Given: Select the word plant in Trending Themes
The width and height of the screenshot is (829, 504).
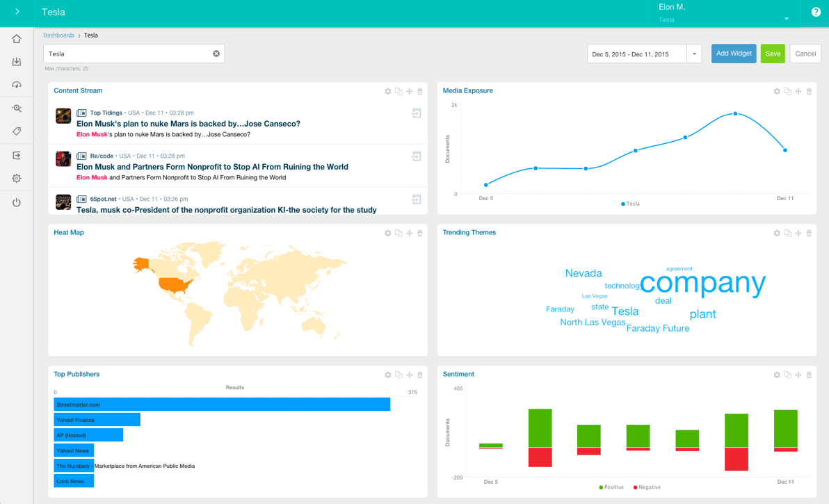Looking at the screenshot, I should coord(702,314).
